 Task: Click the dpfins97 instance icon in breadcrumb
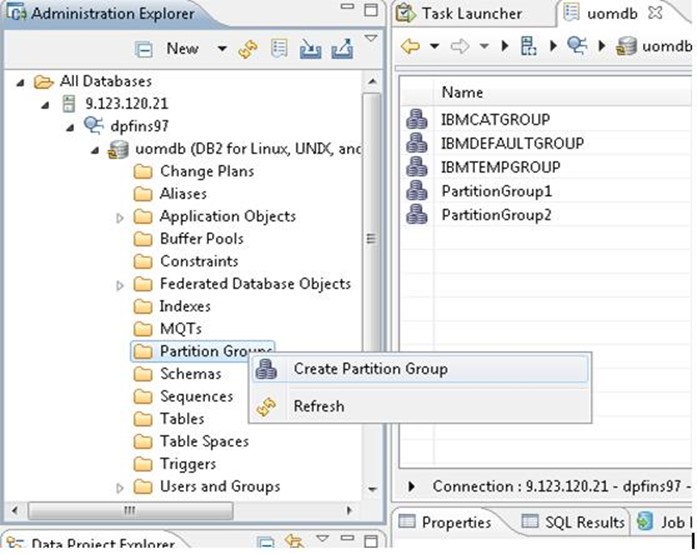[x=577, y=47]
